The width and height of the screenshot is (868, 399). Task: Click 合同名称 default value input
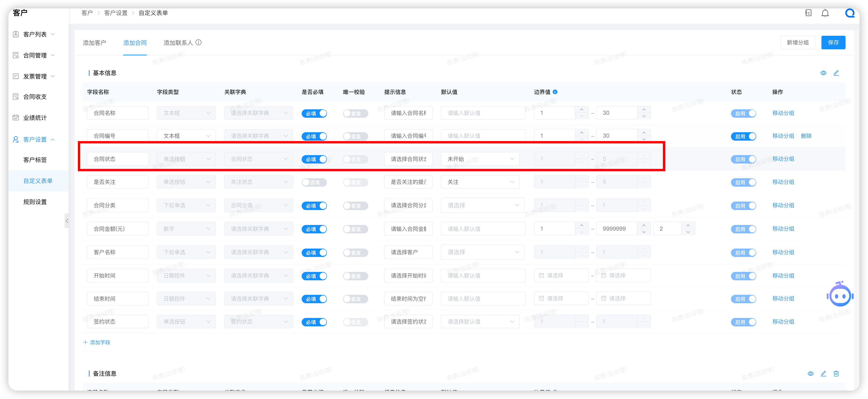(x=483, y=113)
